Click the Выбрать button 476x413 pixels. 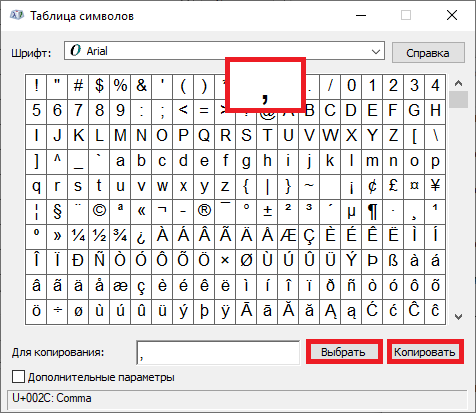(344, 352)
